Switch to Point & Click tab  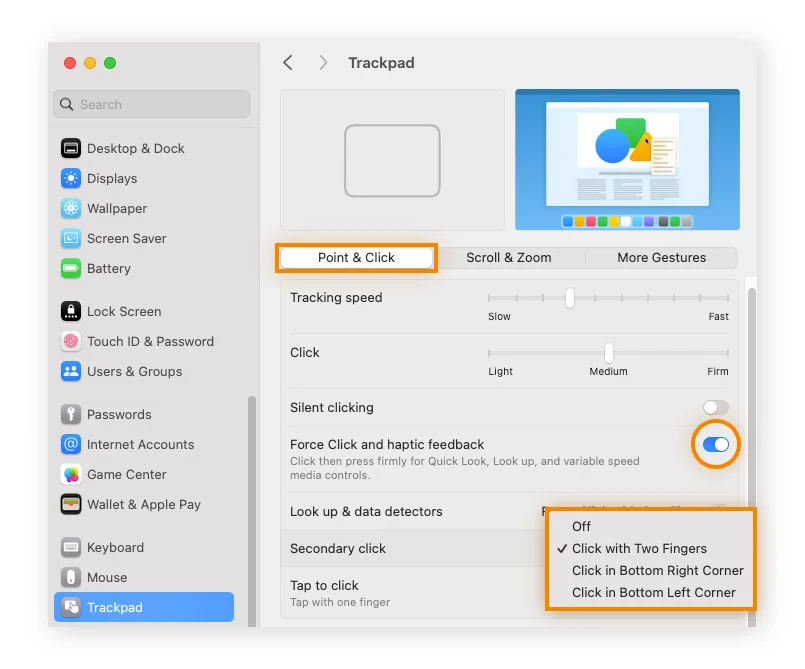pyautogui.click(x=356, y=258)
